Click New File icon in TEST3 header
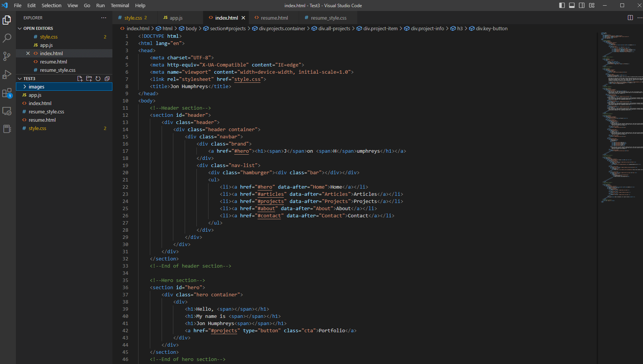Screen dimensions: 643x364 (80, 79)
